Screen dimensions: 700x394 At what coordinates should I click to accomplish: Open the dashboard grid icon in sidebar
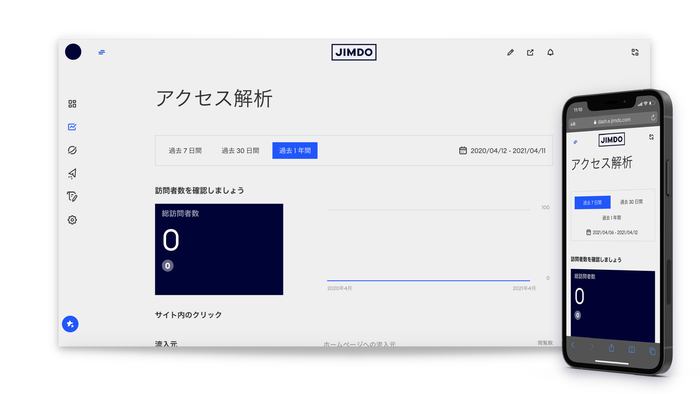point(72,104)
